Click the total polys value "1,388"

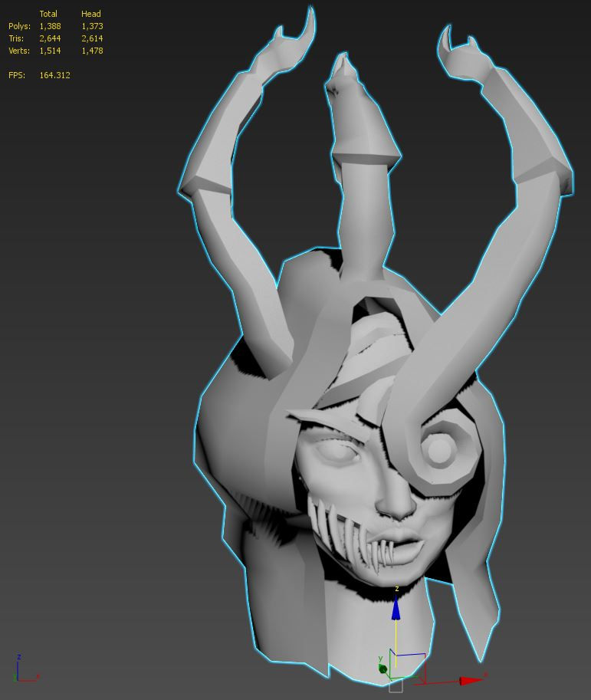pyautogui.click(x=50, y=26)
